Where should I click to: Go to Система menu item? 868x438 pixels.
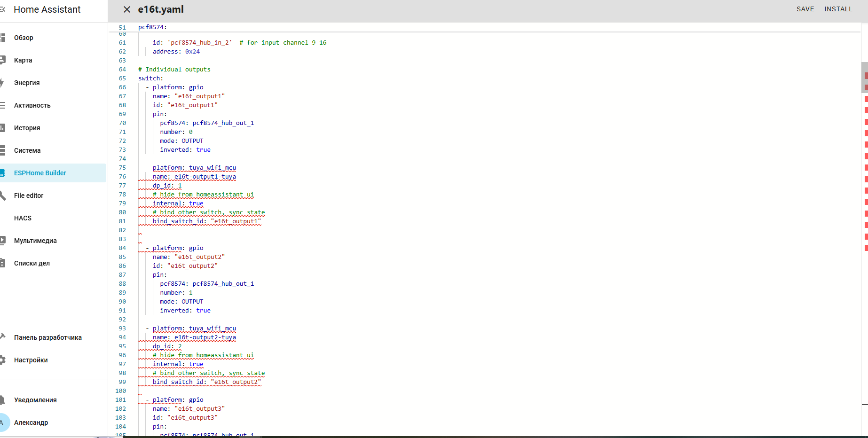27,150
